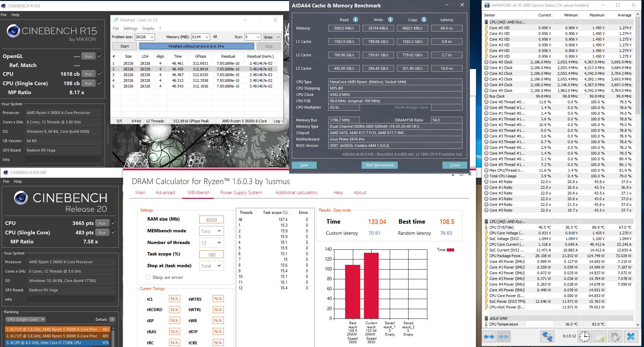
Task: Open the Help menu in Cinebench R15
Action: (x=15, y=15)
